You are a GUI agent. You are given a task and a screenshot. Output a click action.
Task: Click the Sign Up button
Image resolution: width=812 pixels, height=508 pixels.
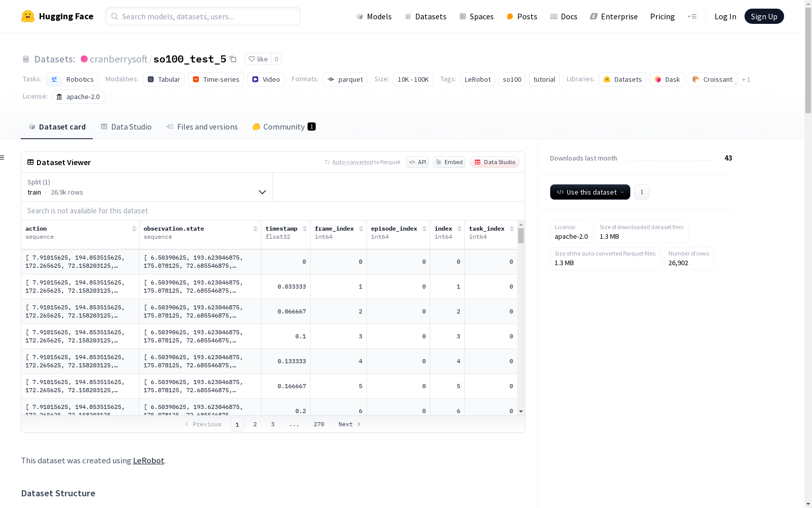tap(764, 16)
